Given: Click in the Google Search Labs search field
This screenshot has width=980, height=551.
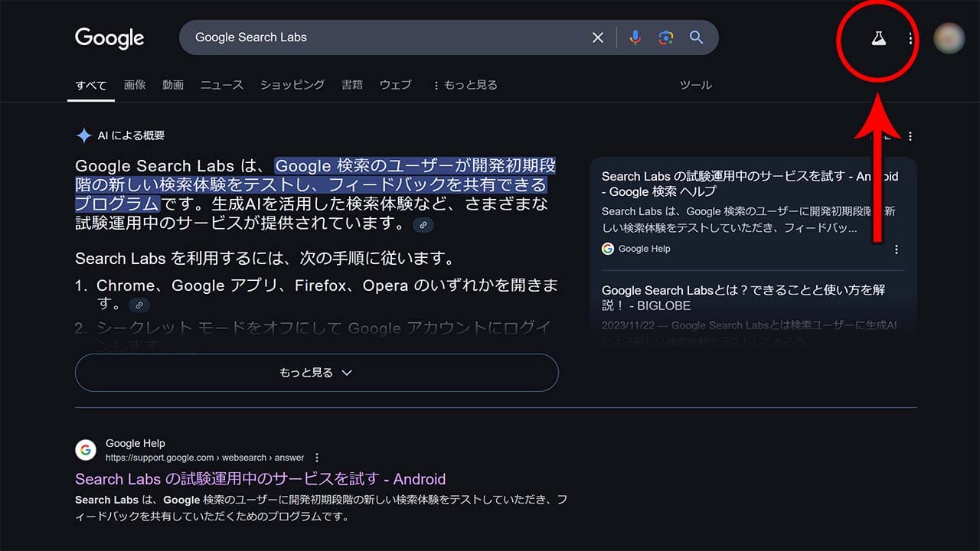Looking at the screenshot, I should coord(387,37).
